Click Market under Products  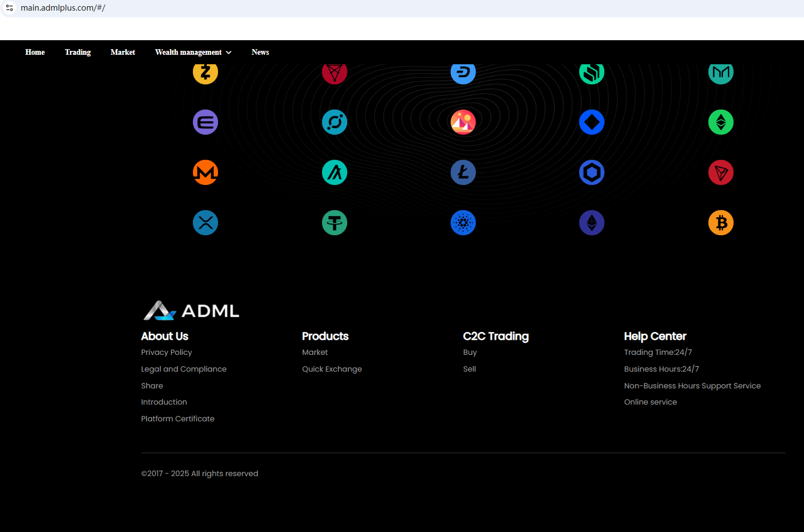point(315,352)
